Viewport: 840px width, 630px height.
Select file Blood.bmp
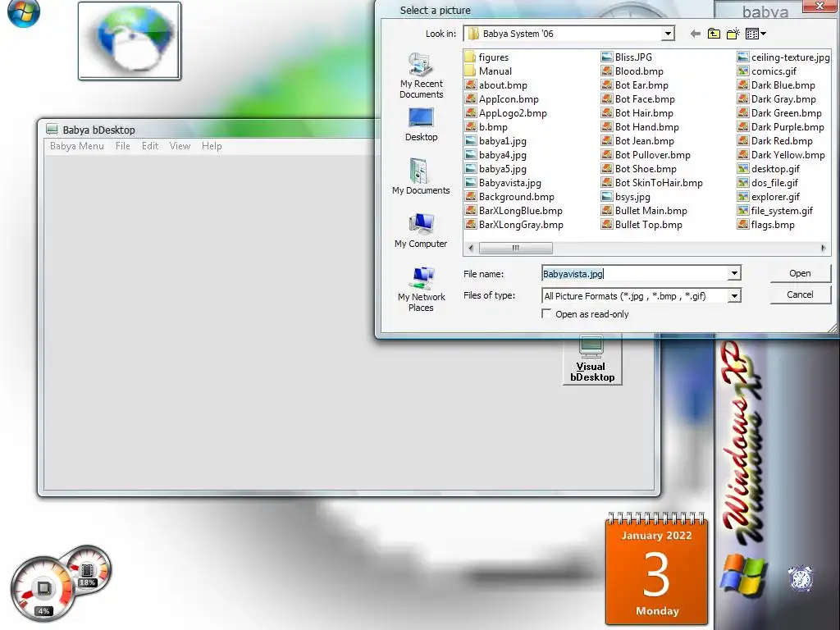(x=632, y=71)
